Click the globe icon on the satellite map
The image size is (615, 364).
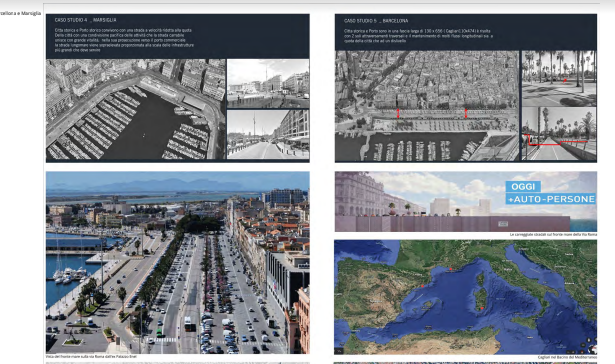(x=592, y=349)
